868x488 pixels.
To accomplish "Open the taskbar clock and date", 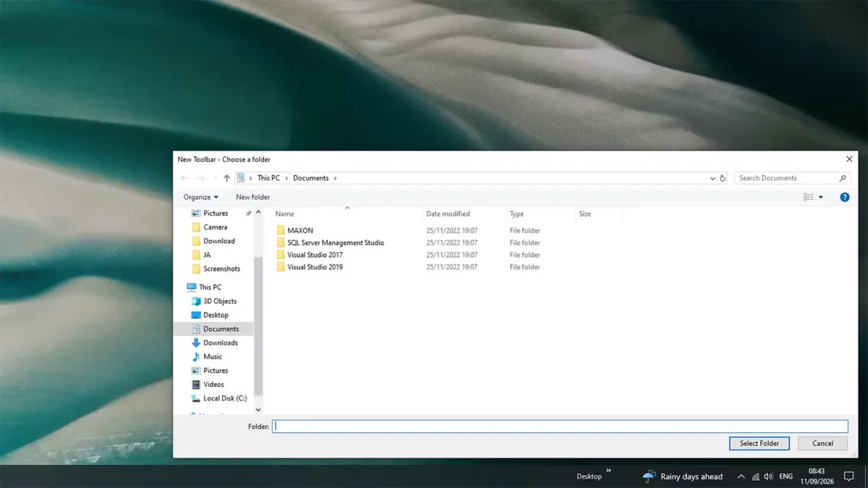I will 817,476.
